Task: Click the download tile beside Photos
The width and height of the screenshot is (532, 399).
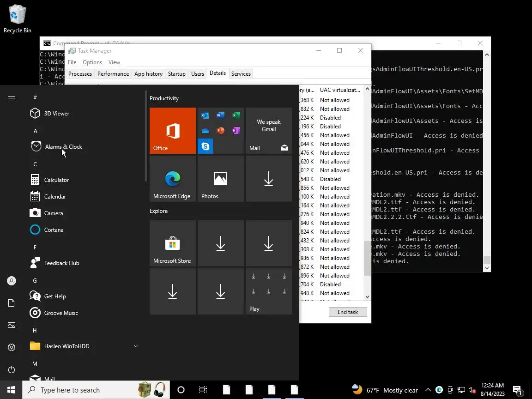Action: pyautogui.click(x=268, y=179)
